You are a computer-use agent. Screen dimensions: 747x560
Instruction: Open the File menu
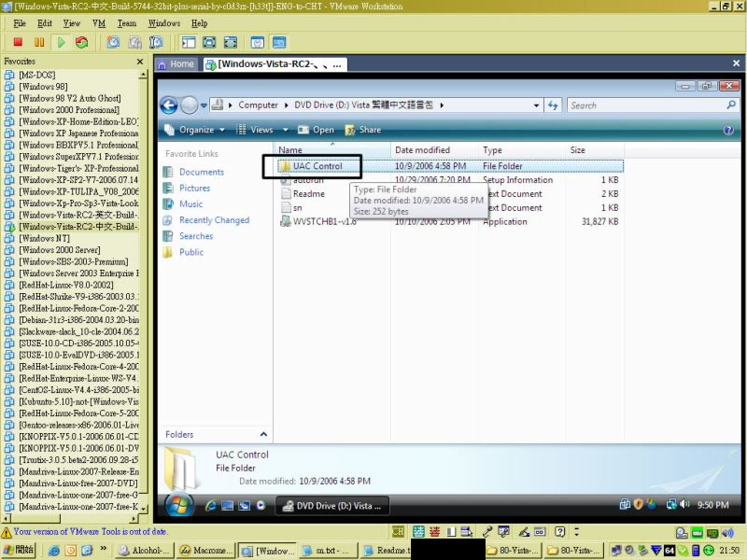coord(20,23)
